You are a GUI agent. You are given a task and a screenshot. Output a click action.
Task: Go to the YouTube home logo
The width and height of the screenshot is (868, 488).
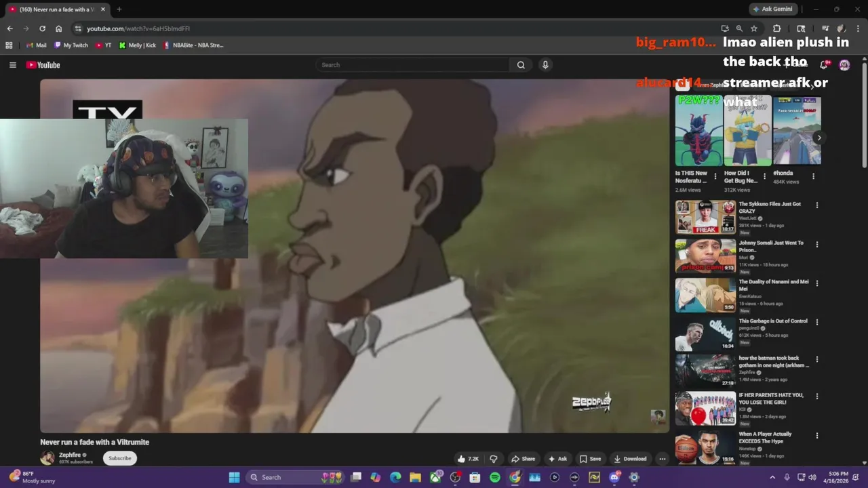[43, 65]
